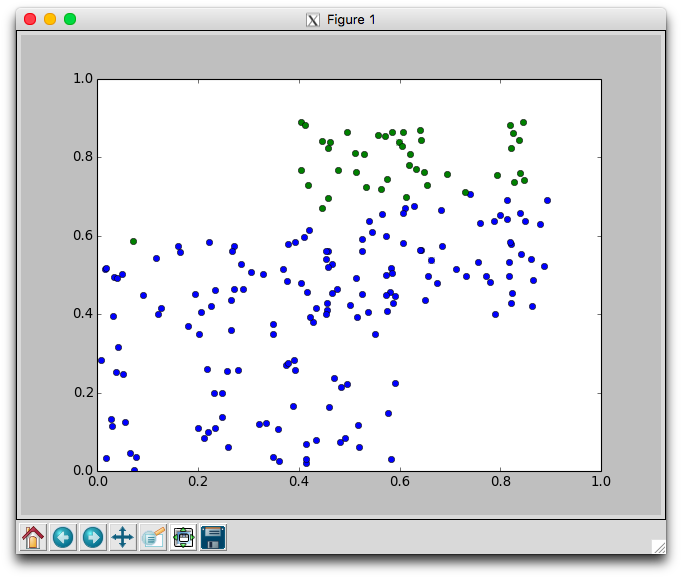This screenshot has height=578, width=682.
Task: Minimize Figure 1 with yellow button
Action: click(50, 19)
